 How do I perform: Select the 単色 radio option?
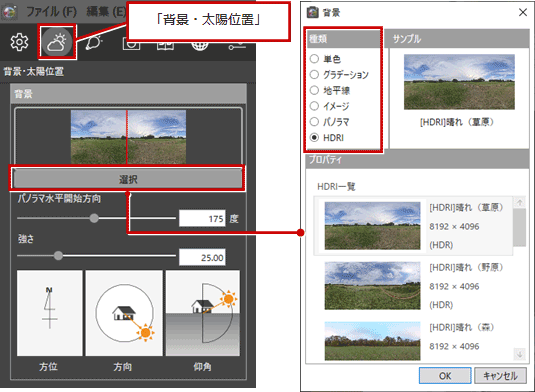tap(314, 59)
